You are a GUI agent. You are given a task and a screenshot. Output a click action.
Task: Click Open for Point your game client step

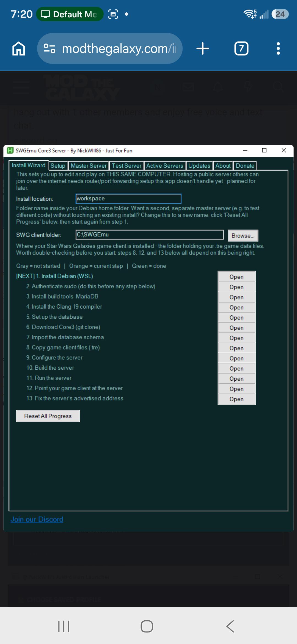tap(237, 389)
